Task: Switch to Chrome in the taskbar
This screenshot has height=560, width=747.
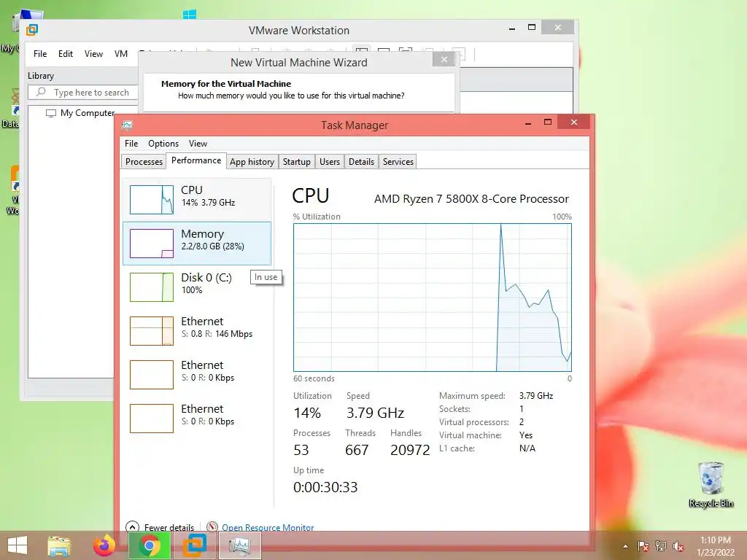Action: pos(150,545)
